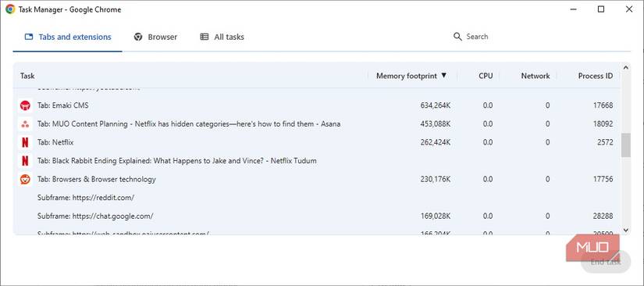Click the table icon beside All tasks
The image size is (644, 286).
(204, 37)
